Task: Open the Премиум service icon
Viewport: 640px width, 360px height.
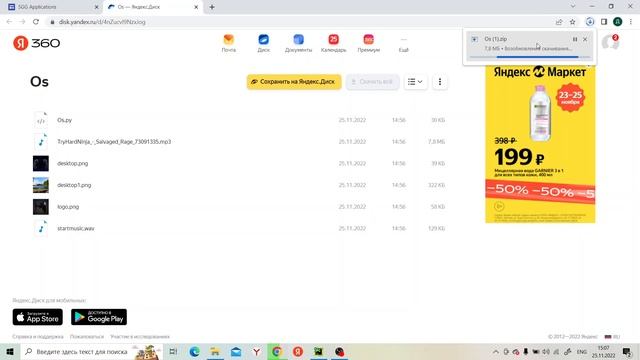Action: click(369, 43)
